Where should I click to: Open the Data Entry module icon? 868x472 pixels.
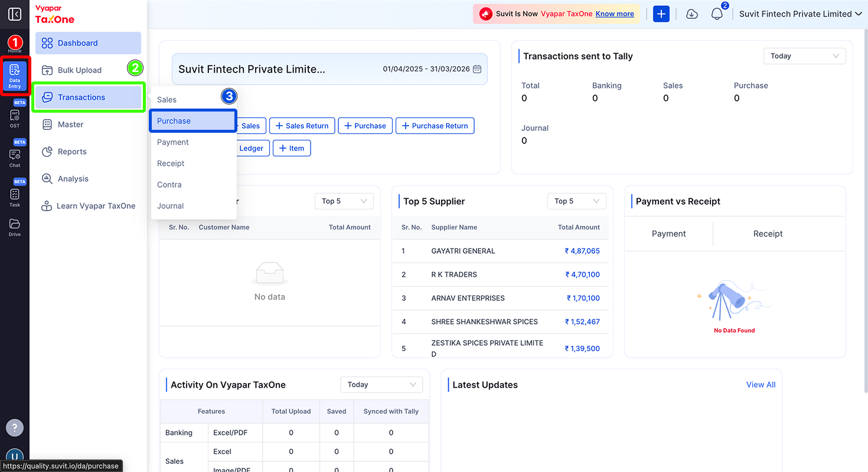click(x=15, y=77)
